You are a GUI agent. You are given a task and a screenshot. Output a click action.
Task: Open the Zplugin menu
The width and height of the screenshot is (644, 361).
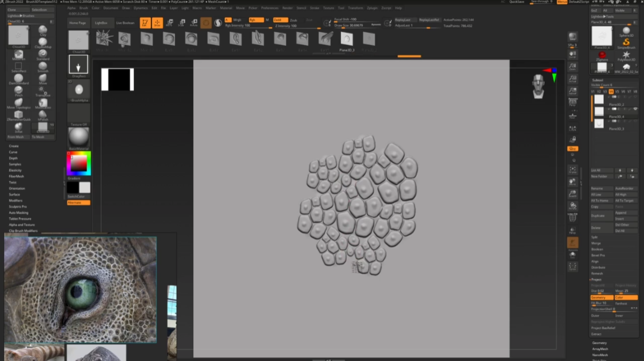(x=372, y=8)
